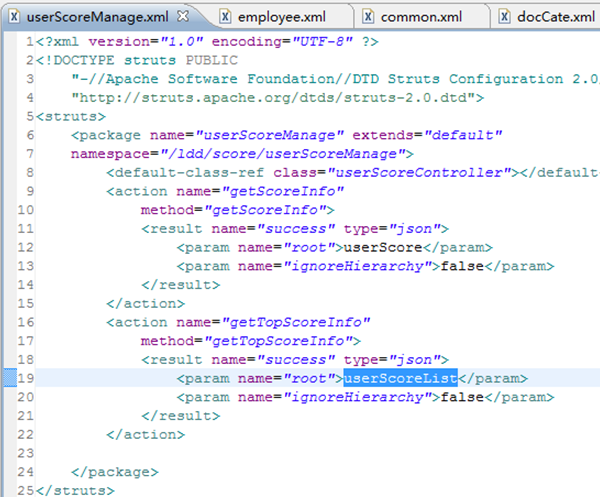Switch to the userScoreManage.xml tab
Image resolution: width=600 pixels, height=497 pixels.
click(x=97, y=17)
